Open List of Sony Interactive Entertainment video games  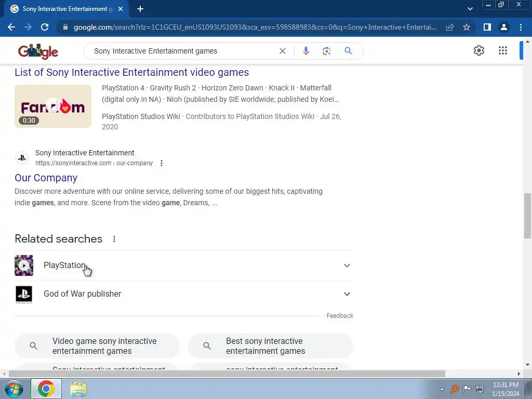(x=131, y=72)
